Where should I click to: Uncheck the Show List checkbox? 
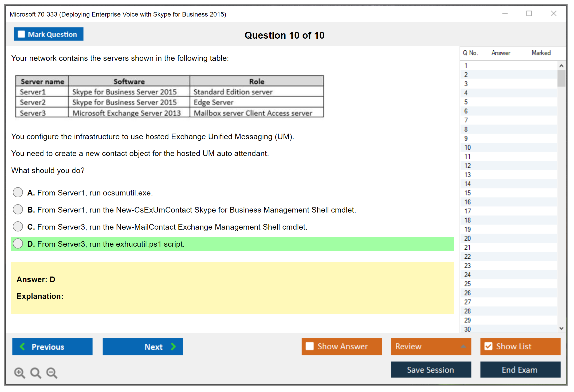(x=488, y=346)
